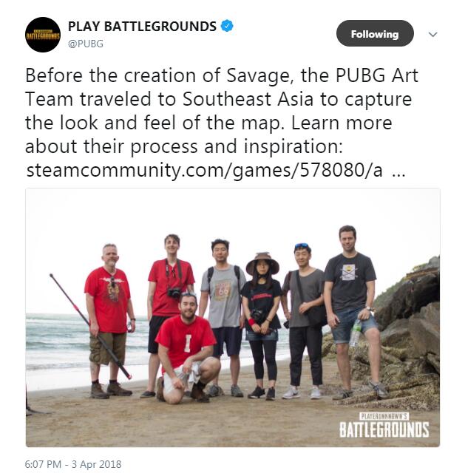This screenshot has width=465, height=476.
Task: Toggle the Following button
Action: 375,33
